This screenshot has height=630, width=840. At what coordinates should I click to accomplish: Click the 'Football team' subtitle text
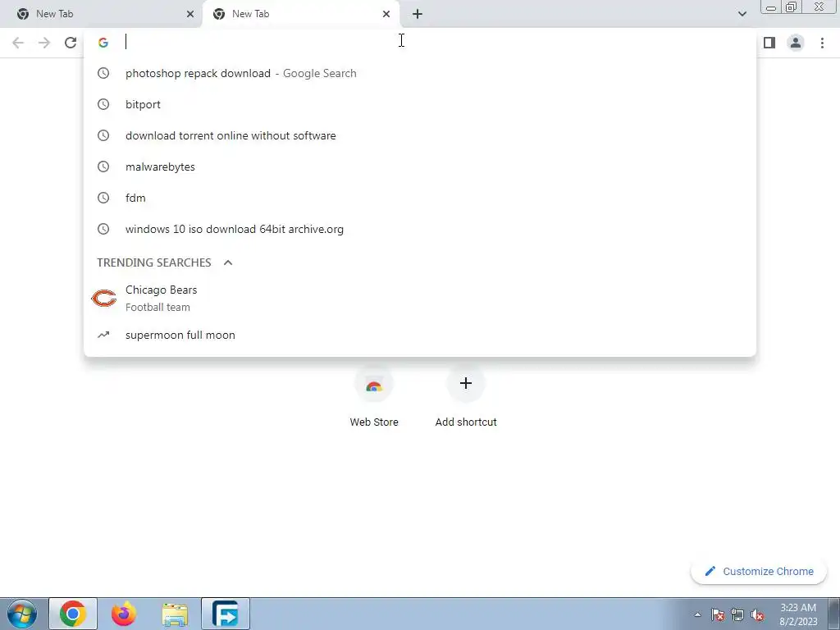pos(157,308)
